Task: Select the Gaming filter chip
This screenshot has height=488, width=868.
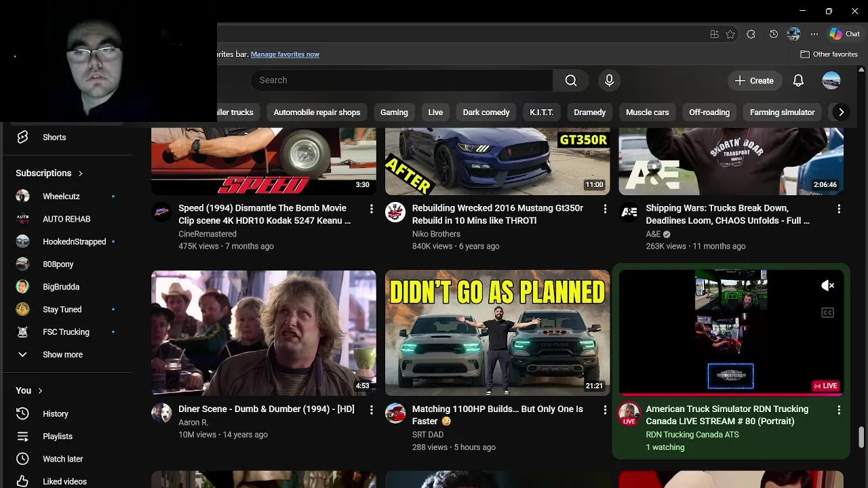Action: (394, 113)
